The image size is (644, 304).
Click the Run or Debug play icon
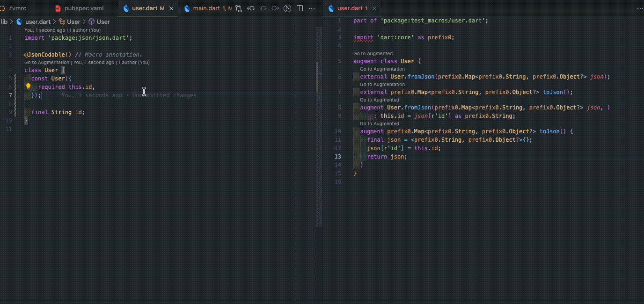tap(287, 8)
